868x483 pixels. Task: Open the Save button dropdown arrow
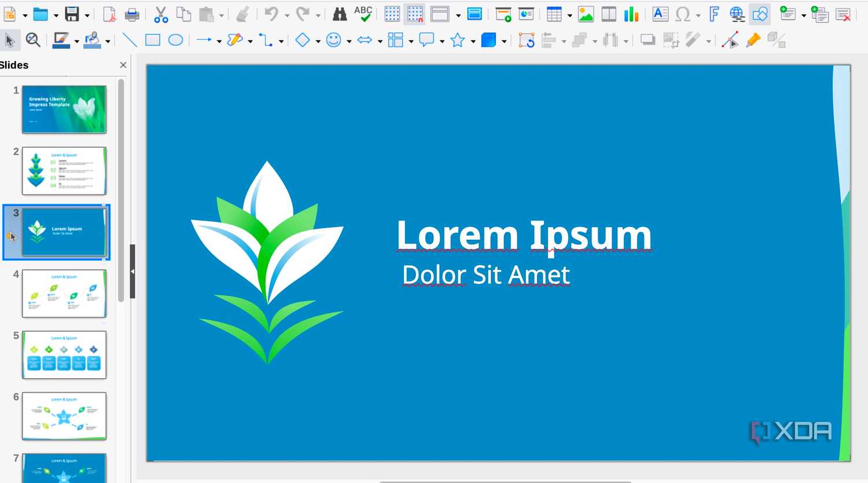[87, 15]
